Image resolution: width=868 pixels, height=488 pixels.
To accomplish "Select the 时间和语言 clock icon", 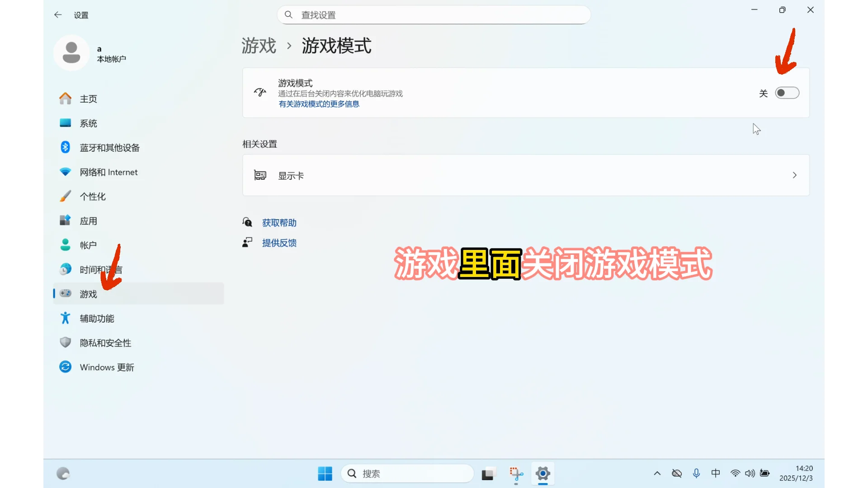I will point(65,269).
